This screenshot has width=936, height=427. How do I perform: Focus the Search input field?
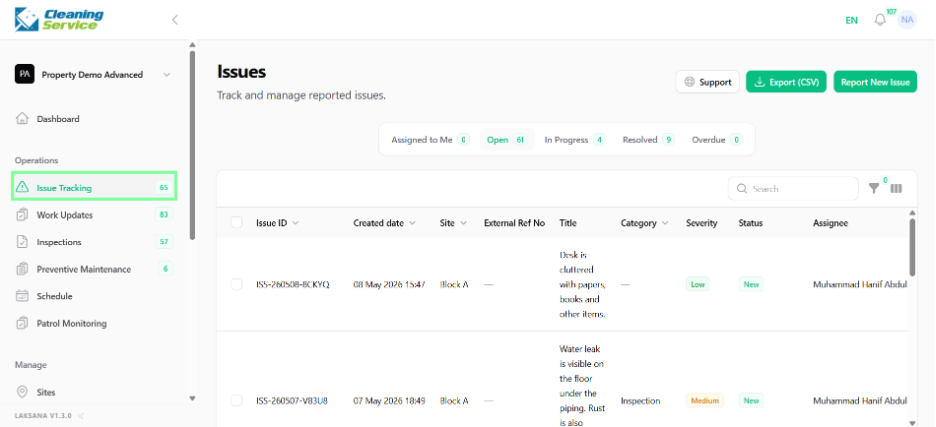pyautogui.click(x=793, y=189)
